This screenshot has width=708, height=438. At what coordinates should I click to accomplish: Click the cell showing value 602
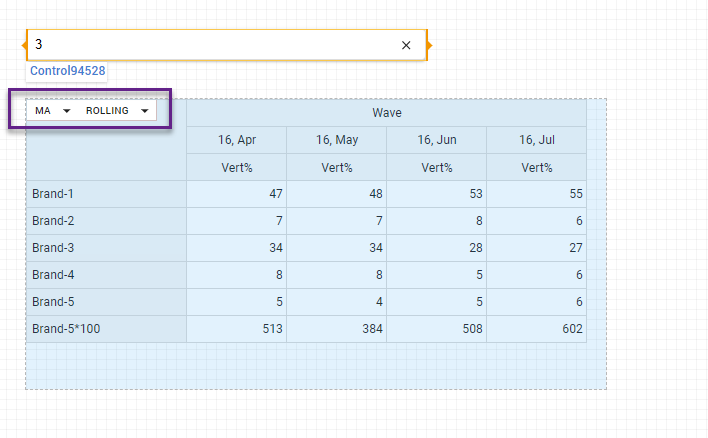pos(536,329)
